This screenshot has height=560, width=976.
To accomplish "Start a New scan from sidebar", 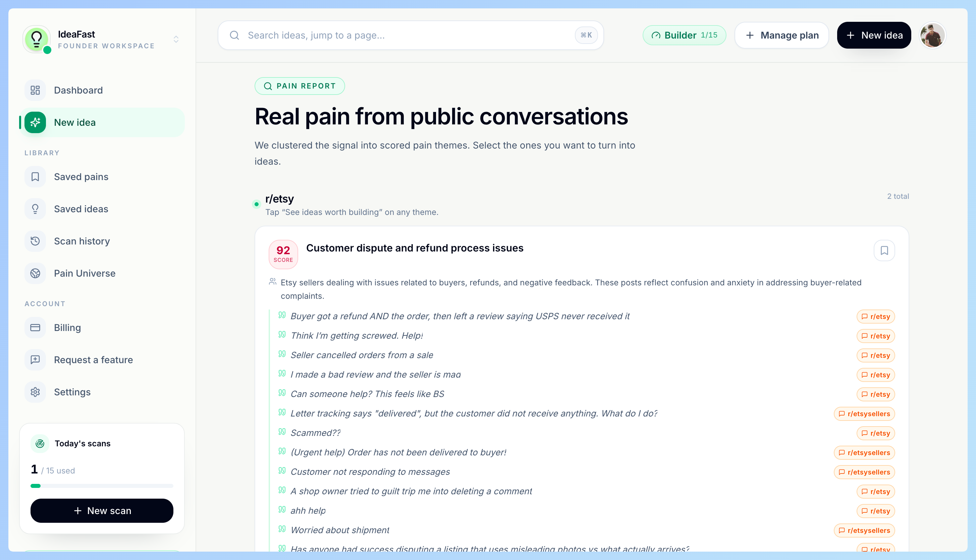I will 102,511.
